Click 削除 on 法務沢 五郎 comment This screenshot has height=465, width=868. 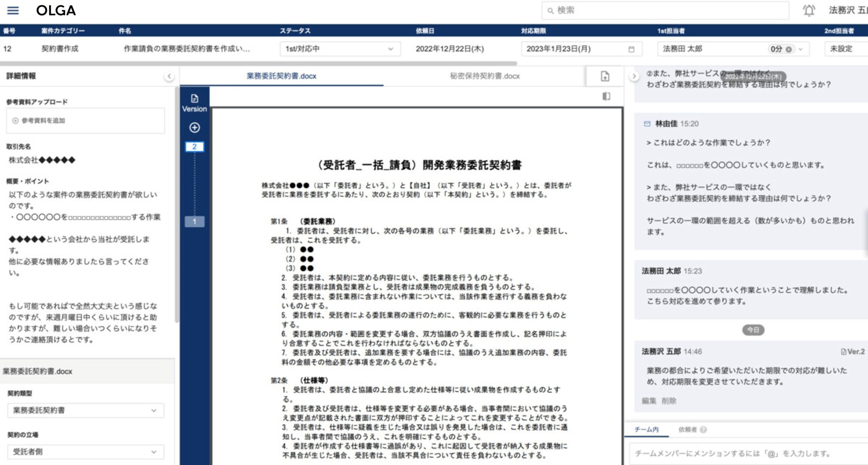click(669, 401)
